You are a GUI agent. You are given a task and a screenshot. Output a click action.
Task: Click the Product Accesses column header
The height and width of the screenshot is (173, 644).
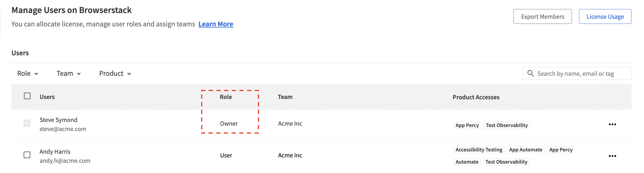click(x=476, y=97)
